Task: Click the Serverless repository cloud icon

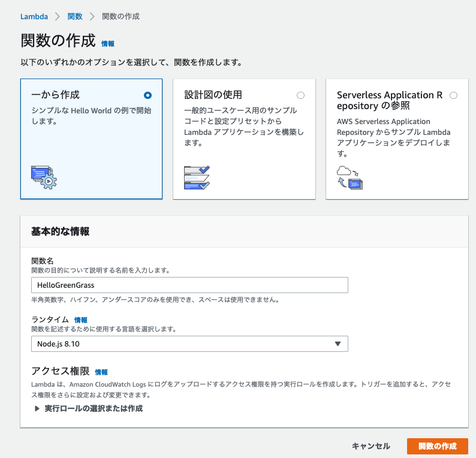Action: 350,177
